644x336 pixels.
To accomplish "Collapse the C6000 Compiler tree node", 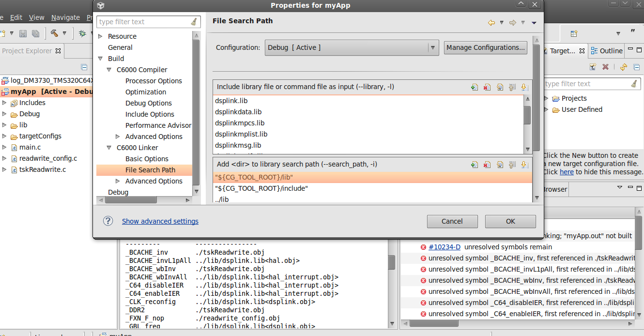I will pos(109,70).
